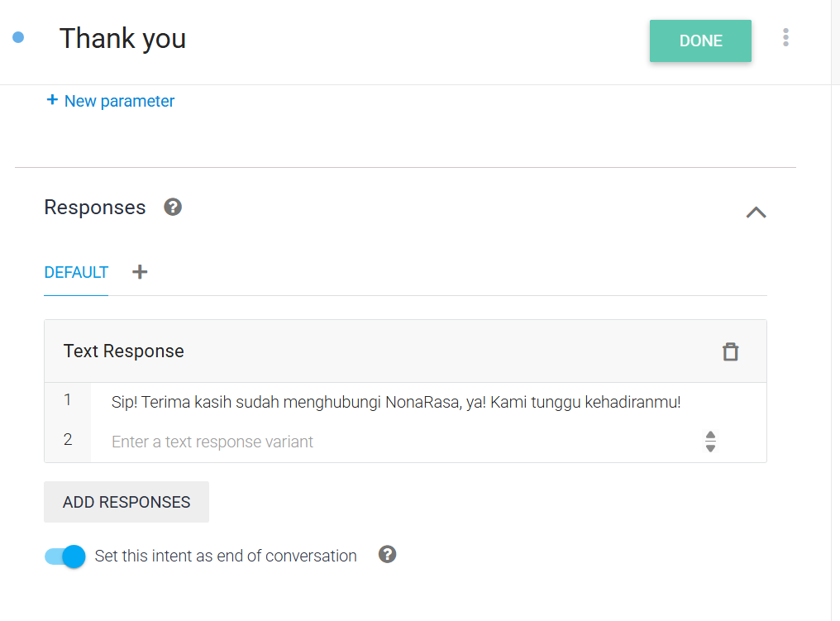Click the blue dot beside the intent name

18,37
